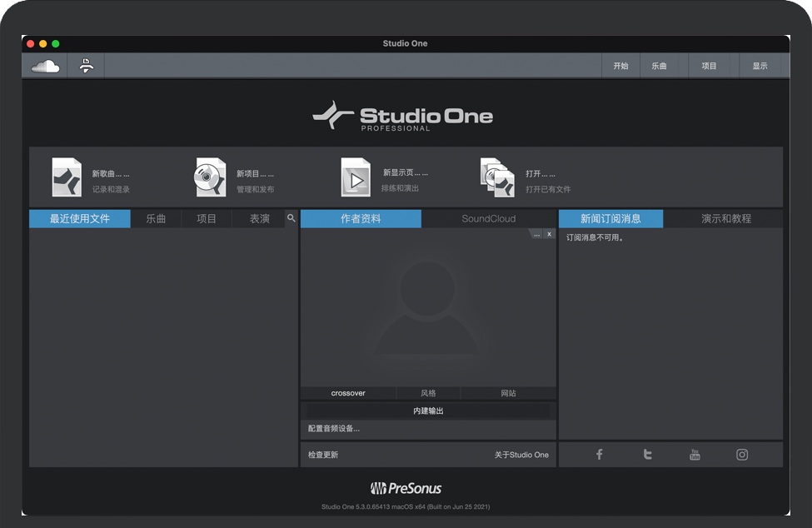812x528 pixels.
Task: Open the 关于Studio One about link
Action: [521, 455]
